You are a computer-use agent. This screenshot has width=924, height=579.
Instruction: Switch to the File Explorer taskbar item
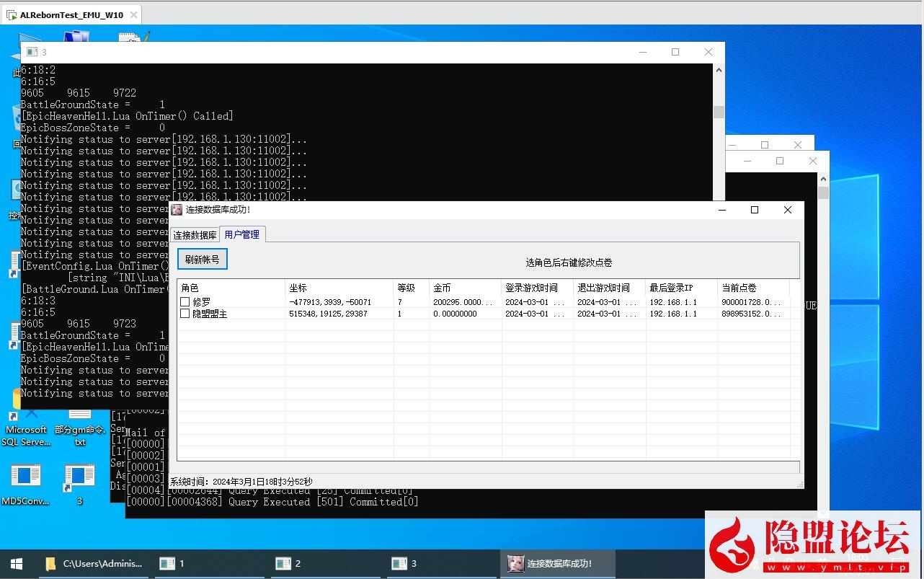(x=94, y=564)
